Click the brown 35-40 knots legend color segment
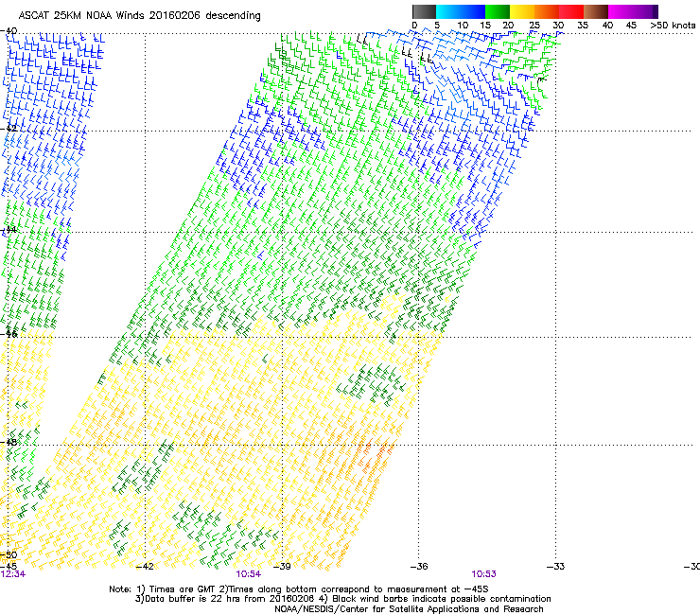Viewport: 700px width, 615px height. tap(596, 11)
